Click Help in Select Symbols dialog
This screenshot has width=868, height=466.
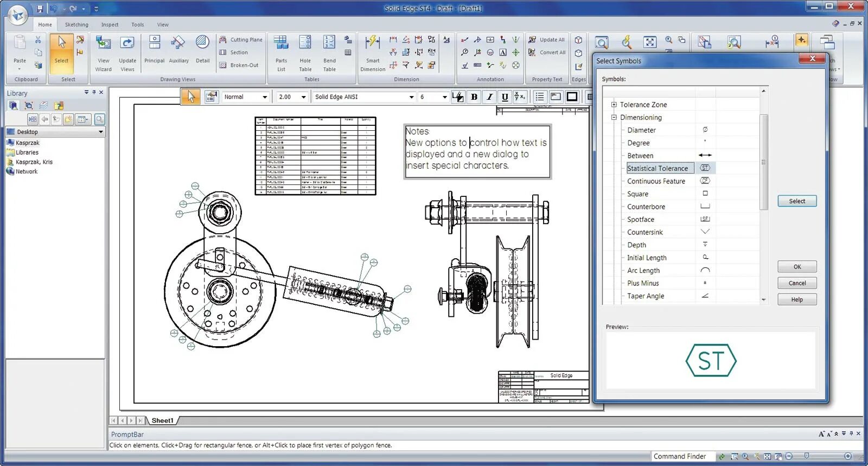797,299
